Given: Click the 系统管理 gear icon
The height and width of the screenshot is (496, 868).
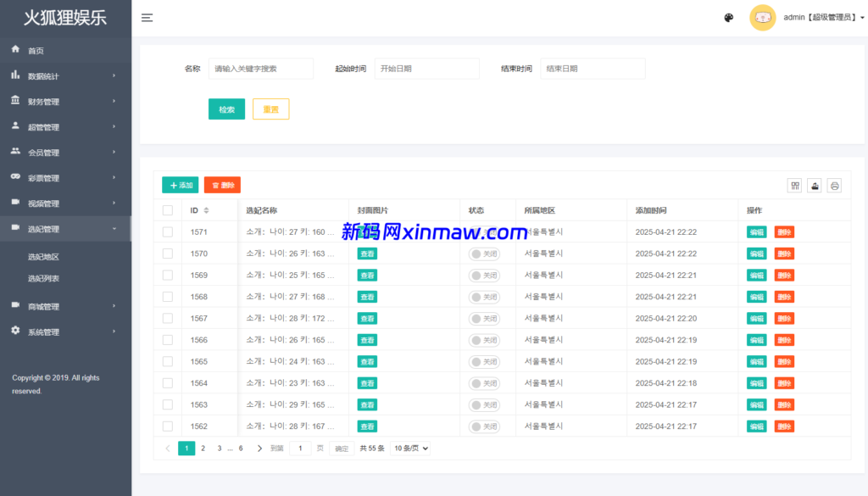Looking at the screenshot, I should click(15, 331).
